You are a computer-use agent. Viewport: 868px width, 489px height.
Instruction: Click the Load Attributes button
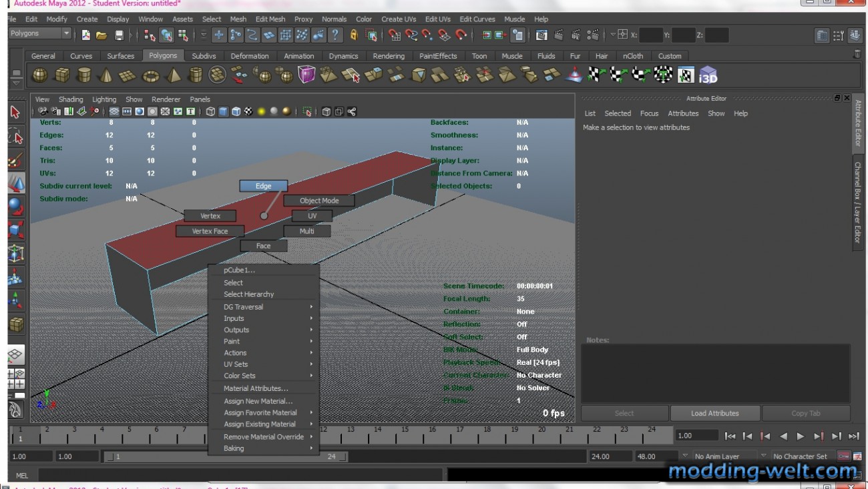[715, 413]
